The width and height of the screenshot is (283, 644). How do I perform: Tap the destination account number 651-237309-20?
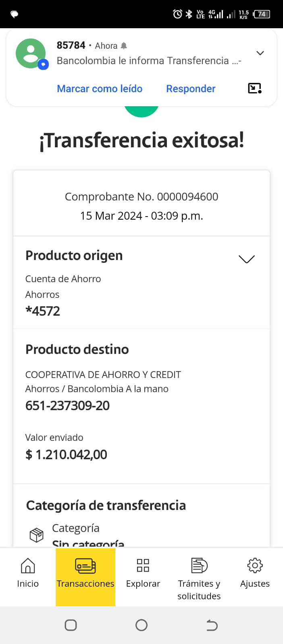67,406
